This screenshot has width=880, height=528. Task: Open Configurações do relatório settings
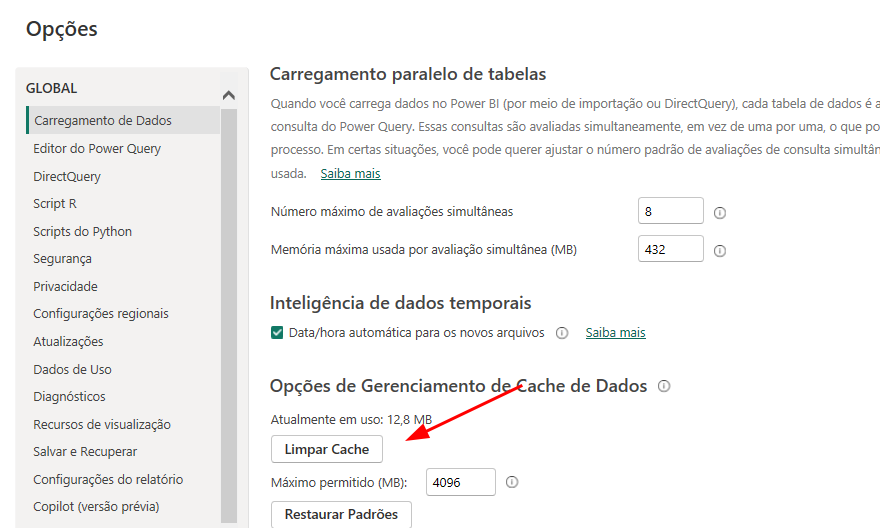(108, 480)
